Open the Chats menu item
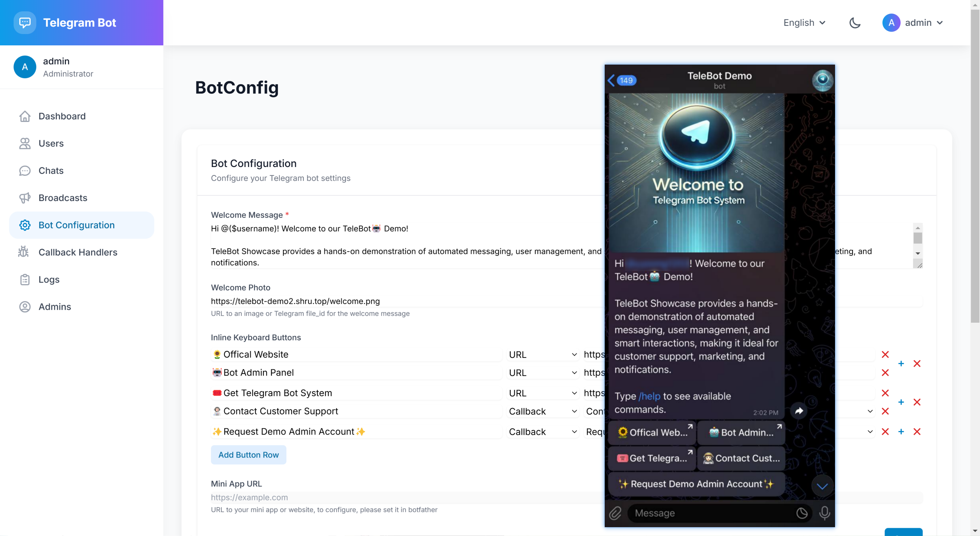980x536 pixels. (81, 171)
